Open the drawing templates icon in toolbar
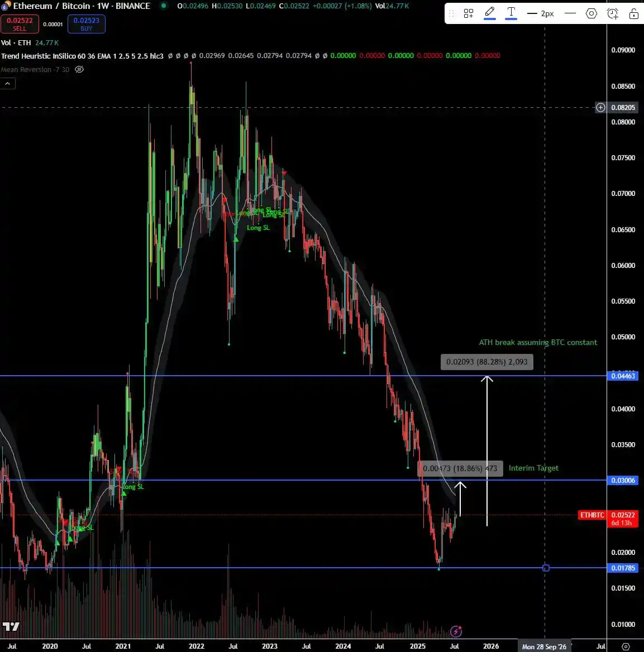 [469, 13]
